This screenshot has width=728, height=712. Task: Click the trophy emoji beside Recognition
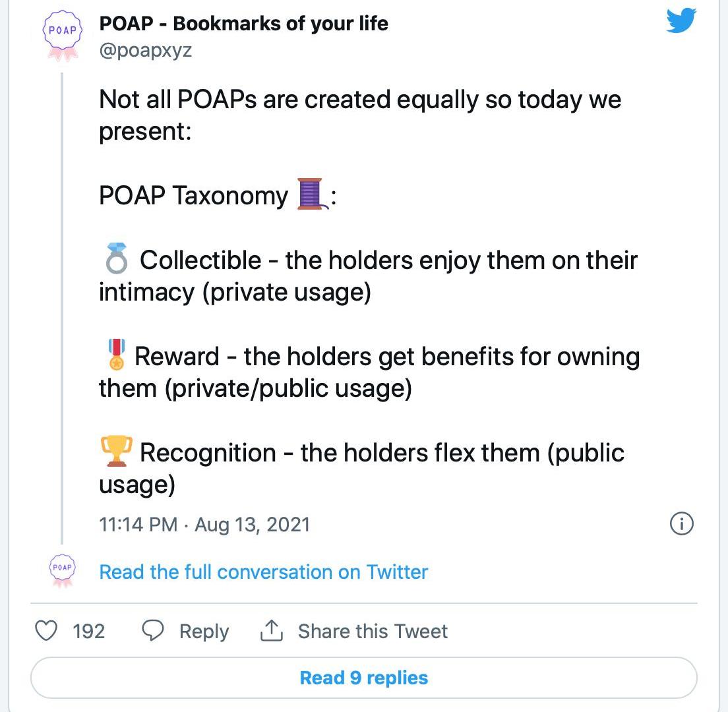click(117, 451)
